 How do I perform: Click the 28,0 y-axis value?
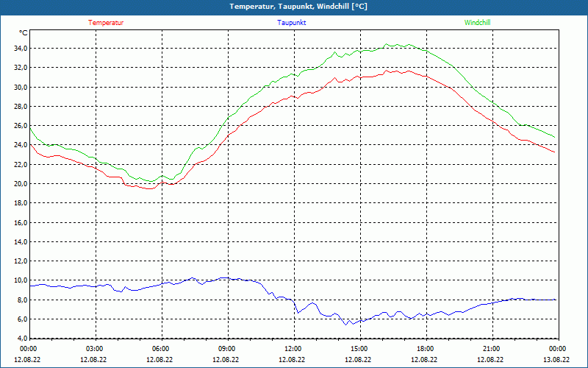click(x=21, y=106)
